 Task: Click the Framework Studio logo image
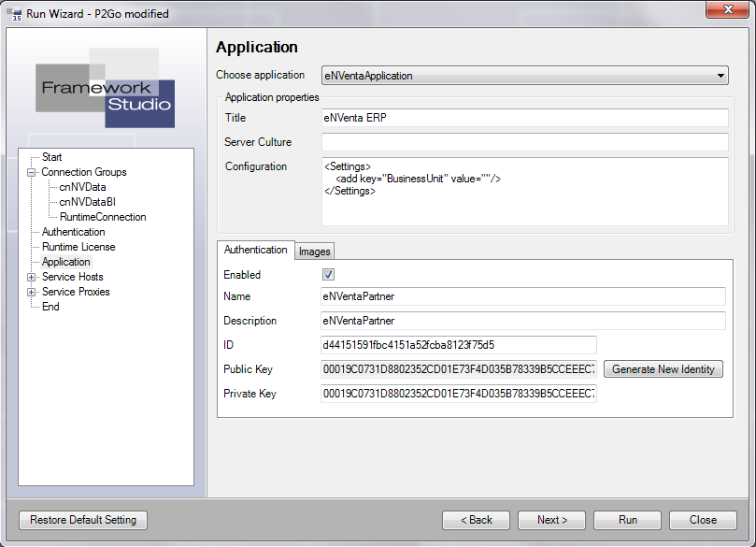pos(105,88)
